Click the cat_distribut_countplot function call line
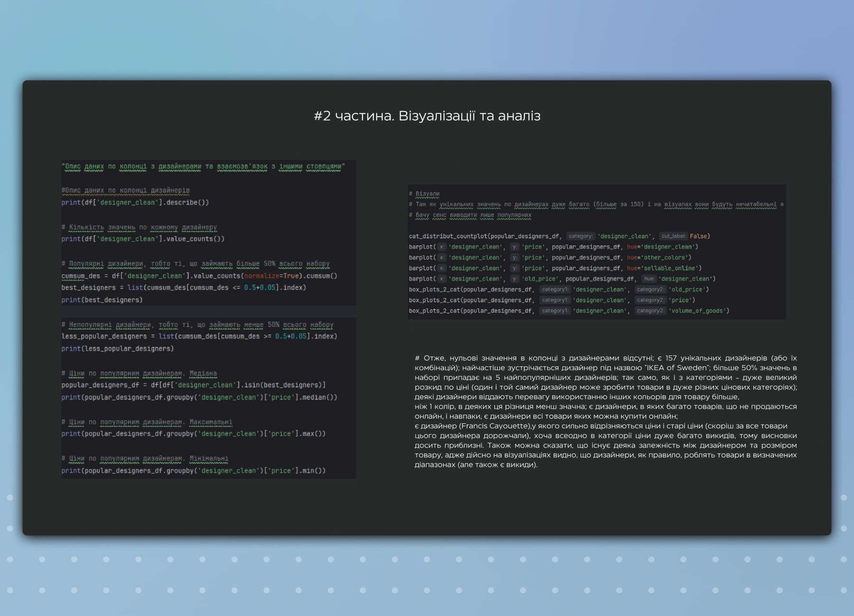 (x=559, y=236)
